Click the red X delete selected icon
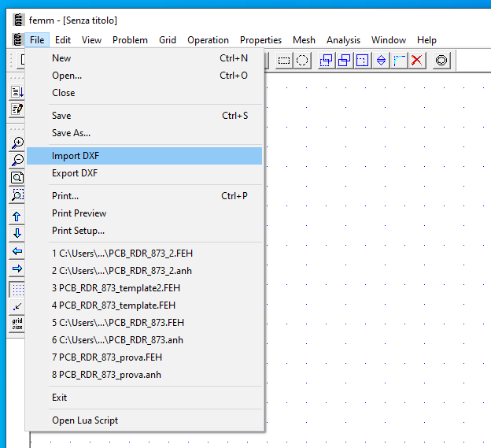491x448 pixels. [417, 60]
